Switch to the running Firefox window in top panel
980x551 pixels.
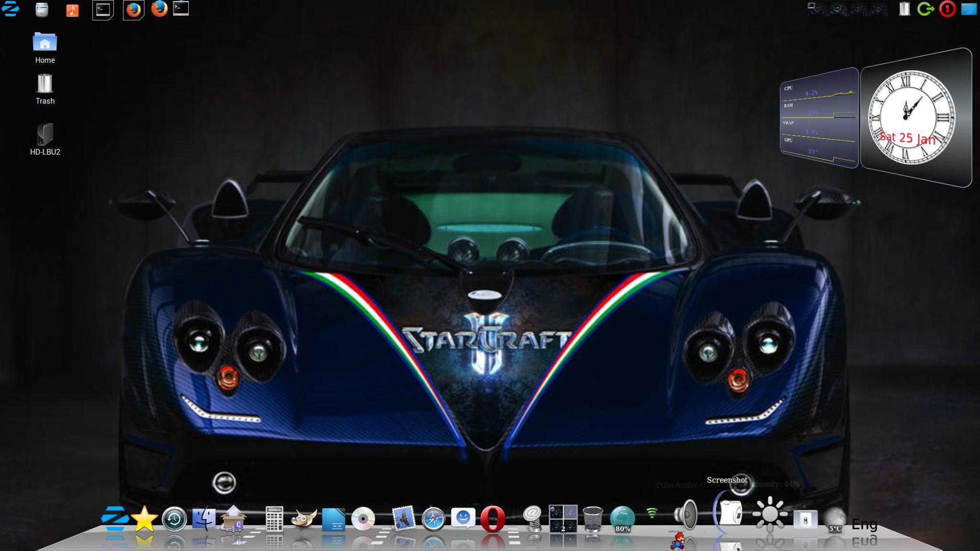point(160,9)
